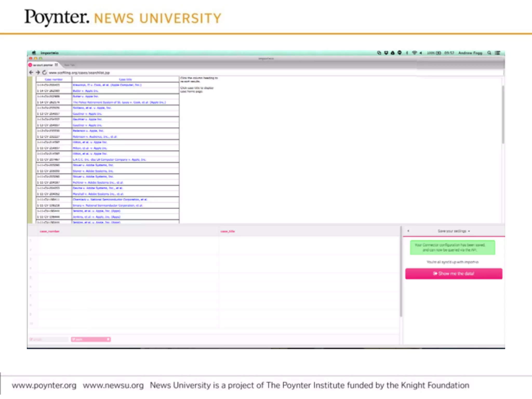Viewport: 532px width, 399px height.
Task: Click the URL address field
Action: tap(79, 72)
